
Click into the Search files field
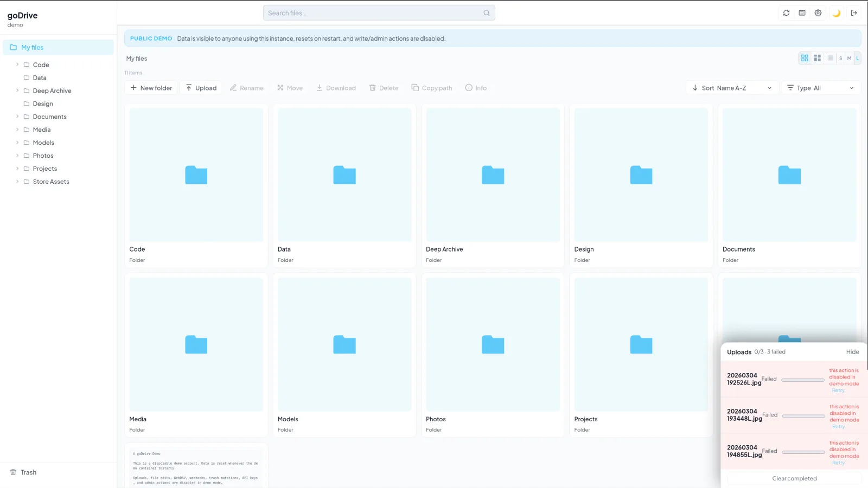click(373, 13)
